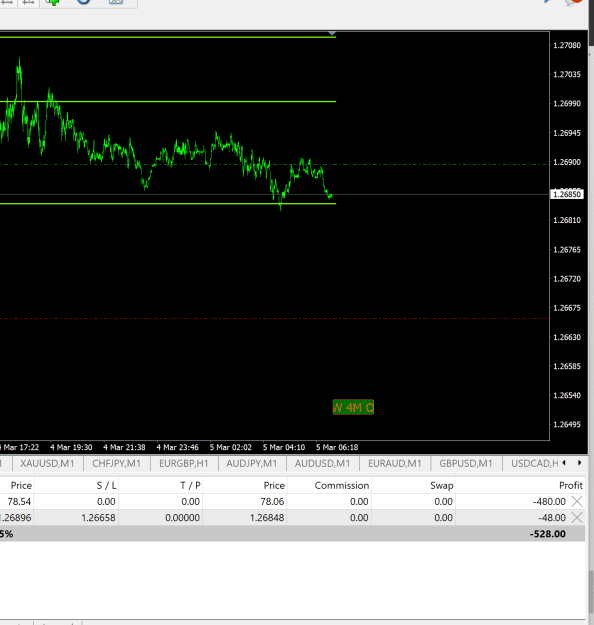The image size is (594, 625).
Task: Click the W 4M O chart label
Action: [x=353, y=407]
